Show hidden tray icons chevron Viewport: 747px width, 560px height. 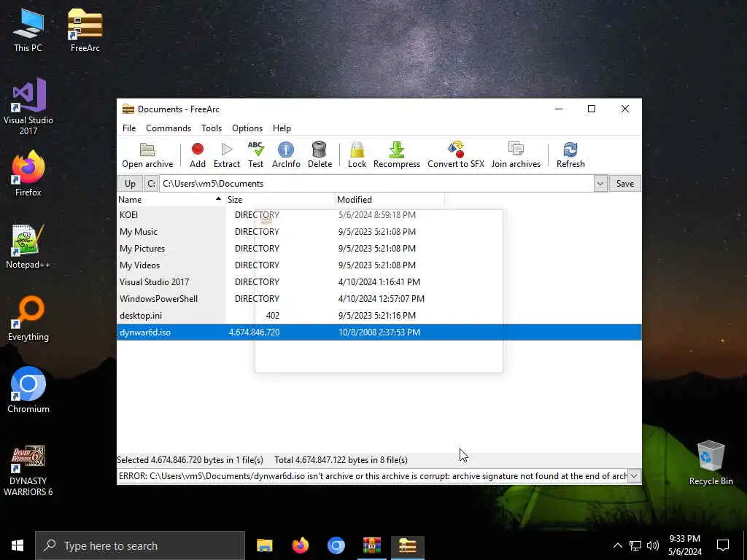pos(617,545)
